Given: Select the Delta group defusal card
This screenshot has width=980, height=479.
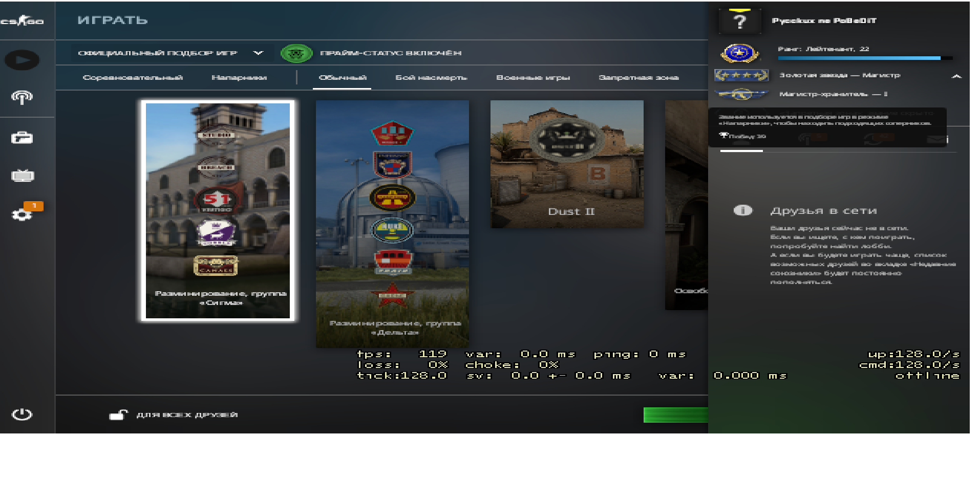Looking at the screenshot, I should click(392, 224).
